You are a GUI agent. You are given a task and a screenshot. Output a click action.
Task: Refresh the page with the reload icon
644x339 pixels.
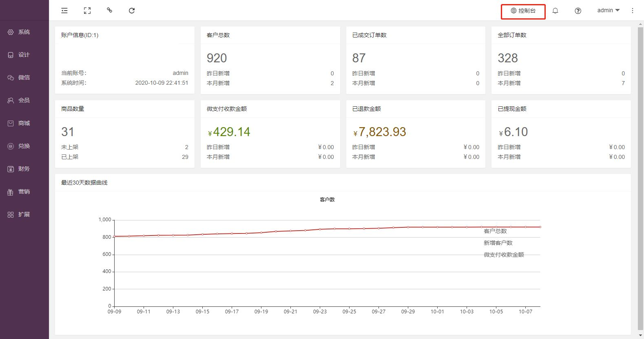point(132,11)
